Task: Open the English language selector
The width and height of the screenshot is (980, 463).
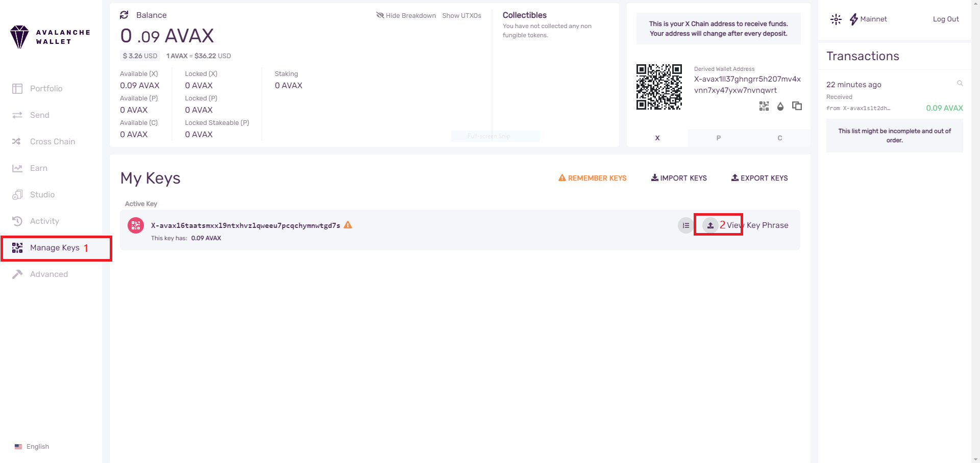Action: 32,446
